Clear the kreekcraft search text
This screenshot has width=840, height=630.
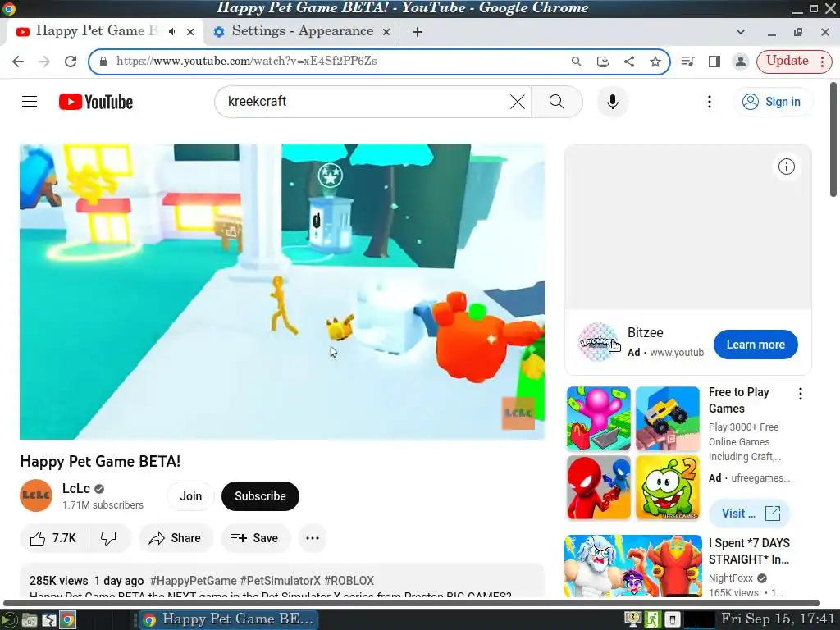click(x=517, y=102)
